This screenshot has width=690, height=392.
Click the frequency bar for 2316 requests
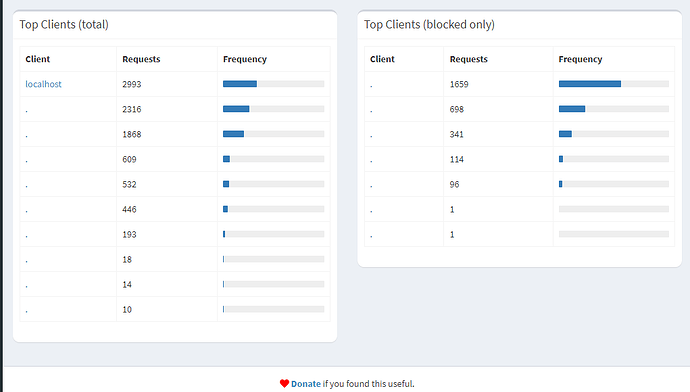coord(274,109)
